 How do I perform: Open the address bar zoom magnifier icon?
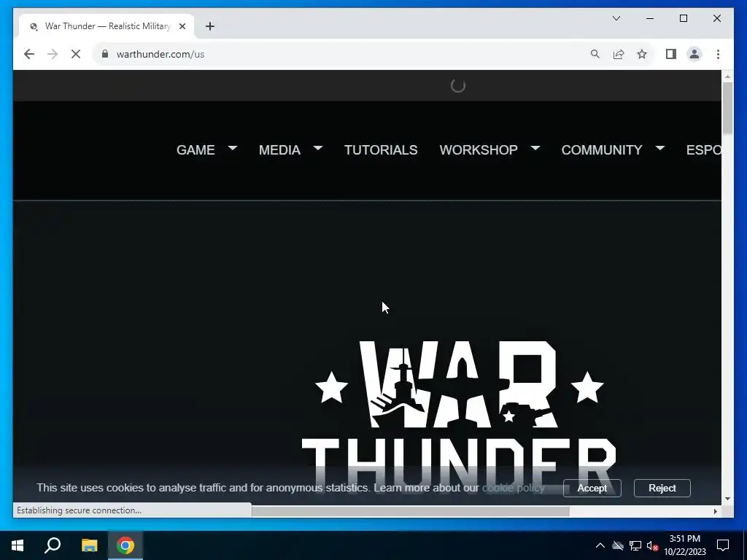point(595,54)
